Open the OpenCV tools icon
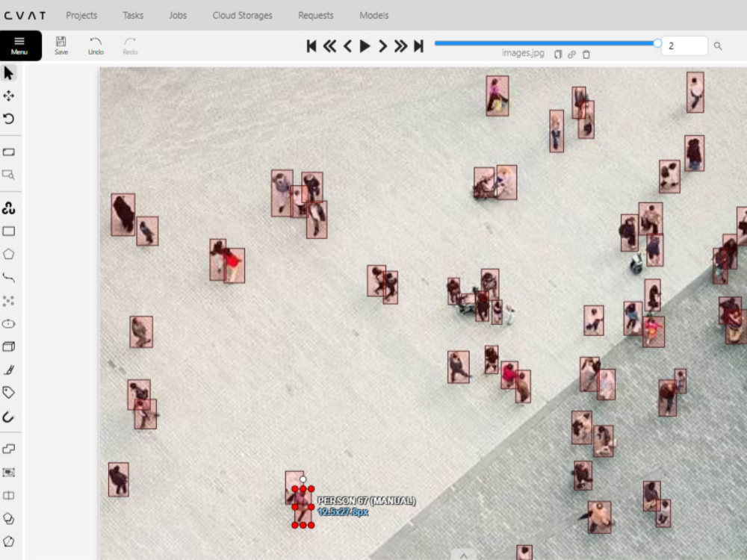This screenshot has width=747, height=560. tap(8, 208)
